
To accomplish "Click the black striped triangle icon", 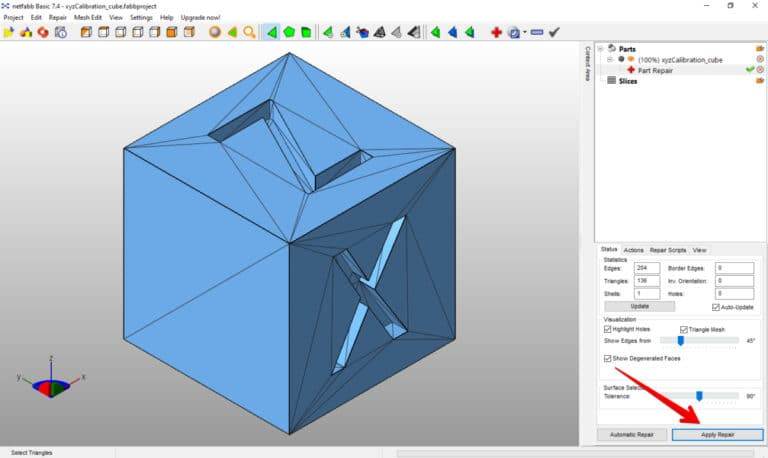I will click(414, 32).
